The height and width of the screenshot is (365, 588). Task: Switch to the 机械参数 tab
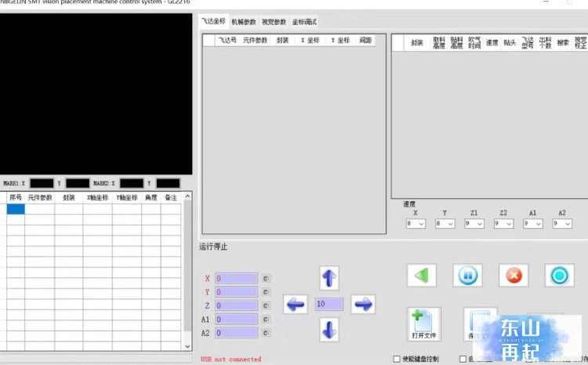(244, 22)
